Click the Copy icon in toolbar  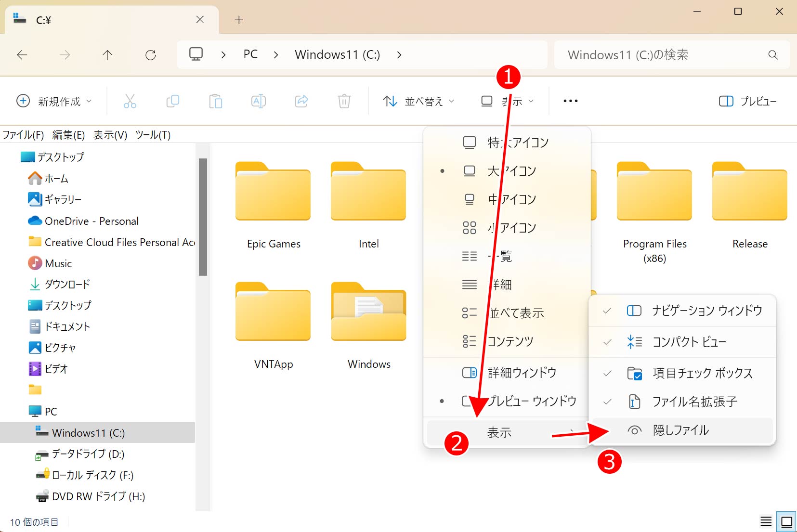[172, 101]
